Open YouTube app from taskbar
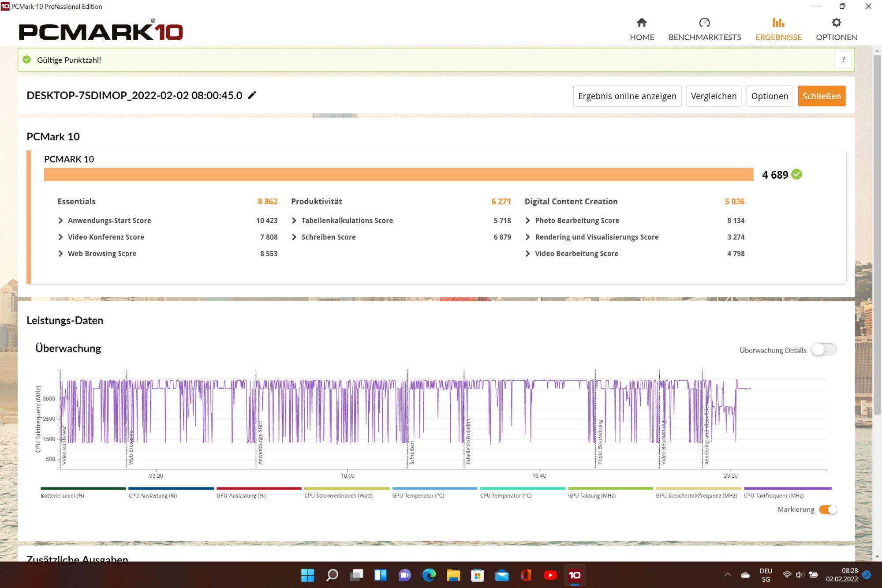 (x=550, y=575)
